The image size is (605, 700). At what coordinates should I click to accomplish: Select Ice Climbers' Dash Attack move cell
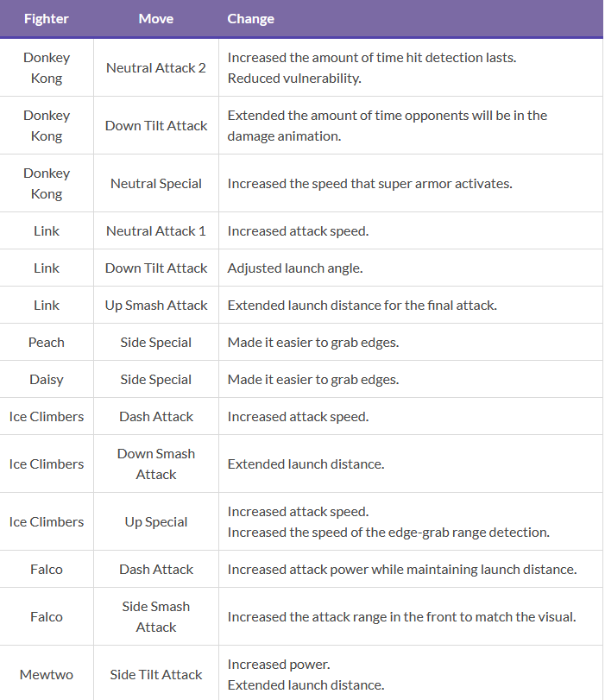[x=156, y=416]
